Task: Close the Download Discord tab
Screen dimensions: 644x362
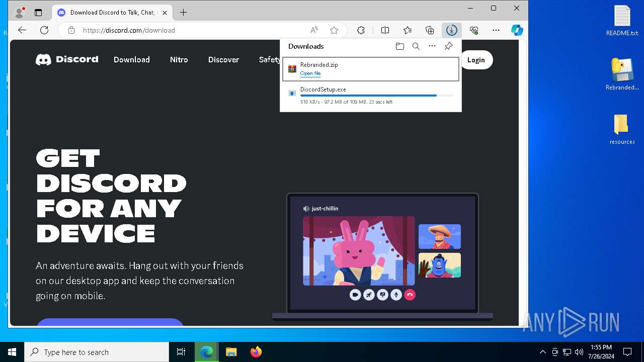Action: point(165,13)
